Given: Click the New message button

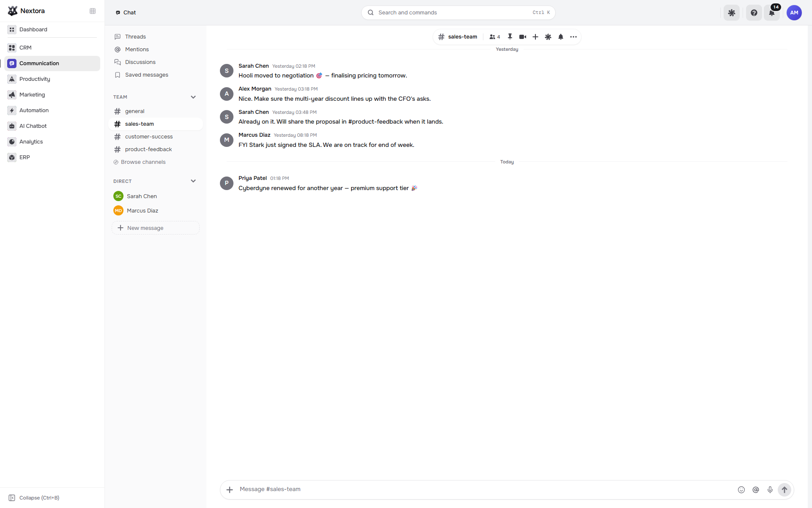Looking at the screenshot, I should pyautogui.click(x=156, y=228).
